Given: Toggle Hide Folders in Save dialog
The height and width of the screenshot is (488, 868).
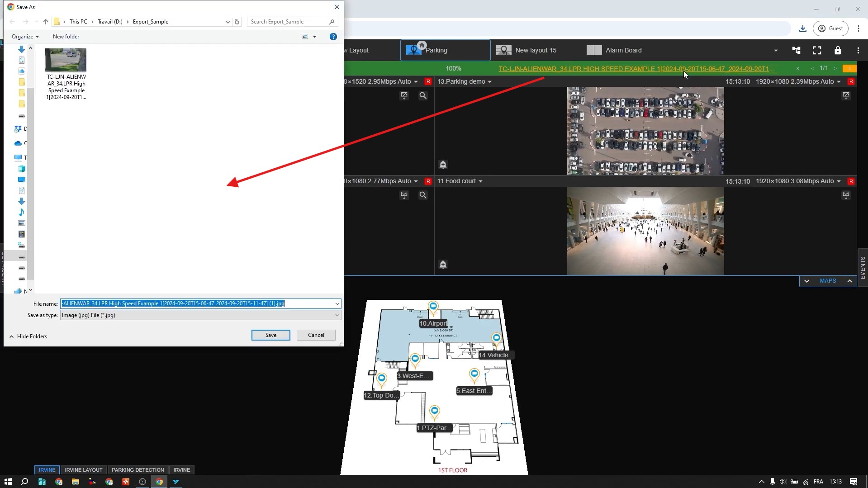Looking at the screenshot, I should click(28, 336).
